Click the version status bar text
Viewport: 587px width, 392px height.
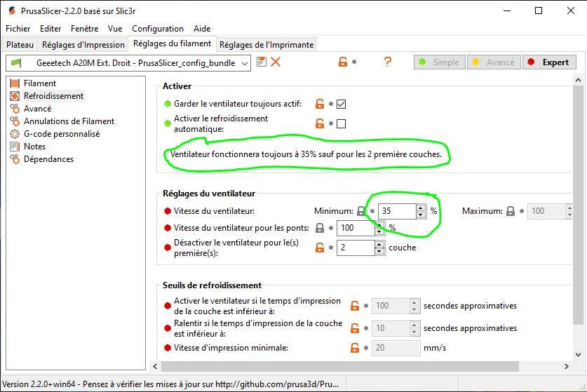coord(170,384)
